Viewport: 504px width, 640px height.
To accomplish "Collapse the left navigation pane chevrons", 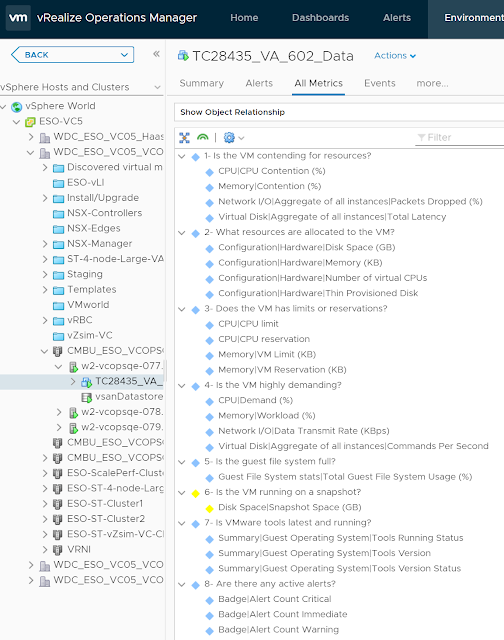I will click(x=156, y=54).
